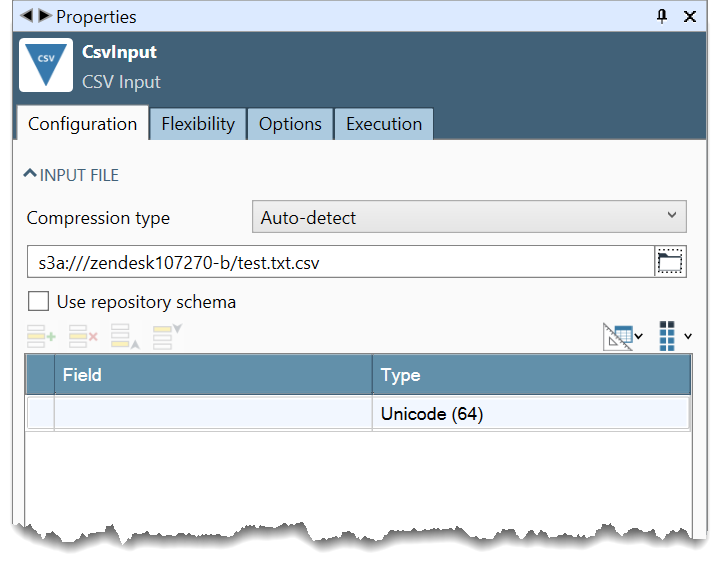Switch to the Flexibility tab
This screenshot has width=721, height=583.
[198, 124]
